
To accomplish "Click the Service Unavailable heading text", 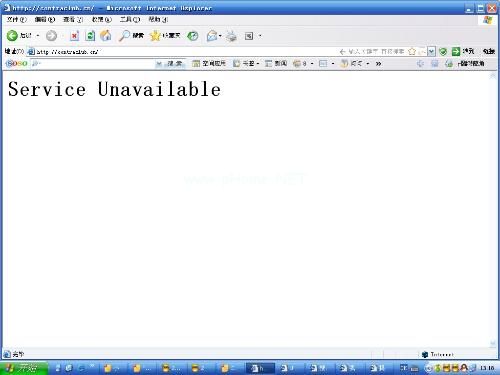I will 114,89.
